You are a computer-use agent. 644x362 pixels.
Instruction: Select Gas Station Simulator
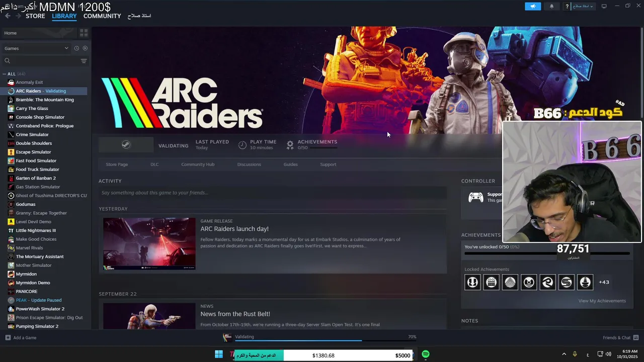[x=38, y=187]
